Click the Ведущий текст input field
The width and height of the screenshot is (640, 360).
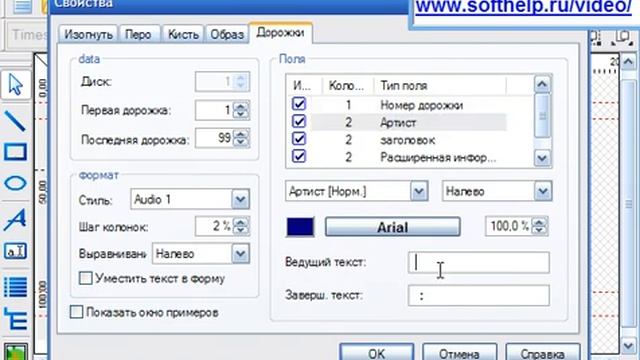479,262
